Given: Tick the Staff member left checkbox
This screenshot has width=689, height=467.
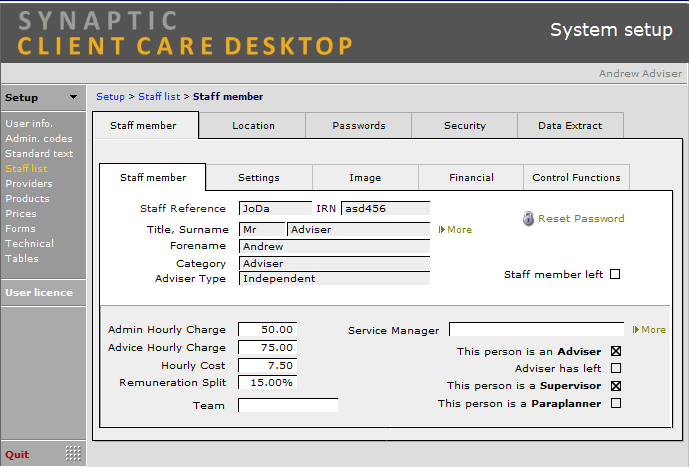Looking at the screenshot, I should pos(615,274).
